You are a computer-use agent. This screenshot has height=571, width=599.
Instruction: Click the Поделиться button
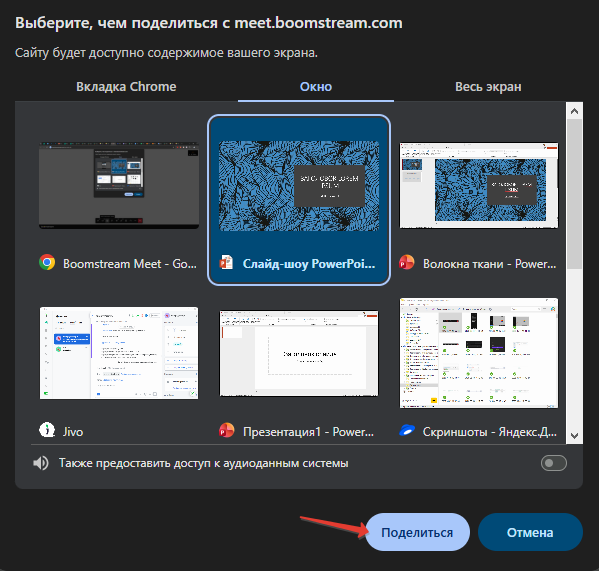(x=417, y=532)
